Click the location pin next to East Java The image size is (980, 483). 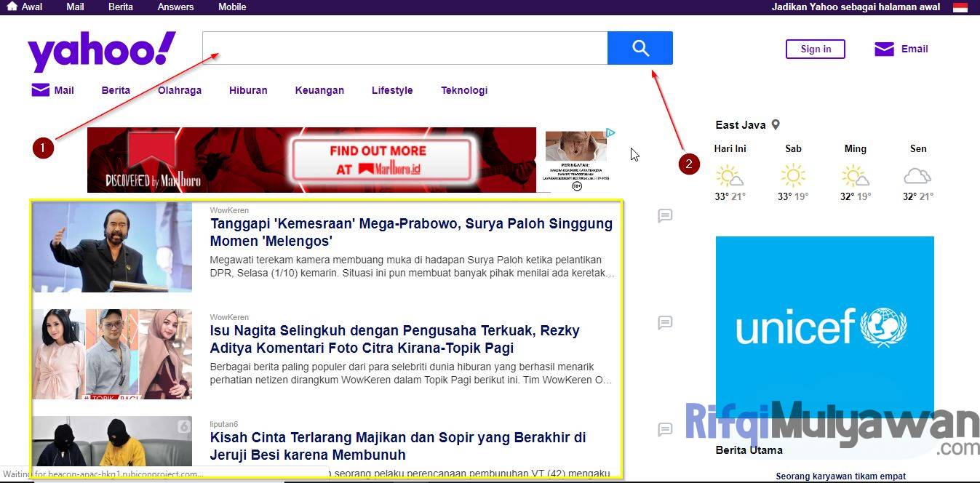click(775, 124)
